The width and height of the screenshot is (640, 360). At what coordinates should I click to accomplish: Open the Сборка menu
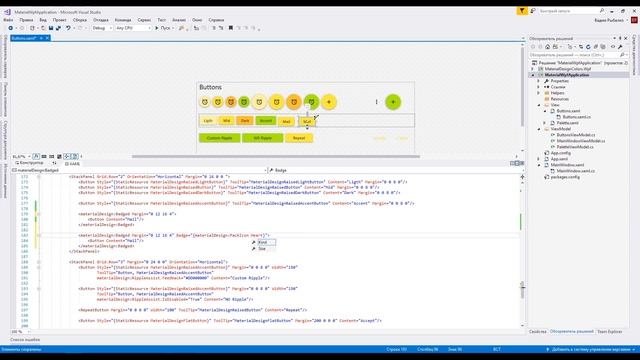(80, 20)
